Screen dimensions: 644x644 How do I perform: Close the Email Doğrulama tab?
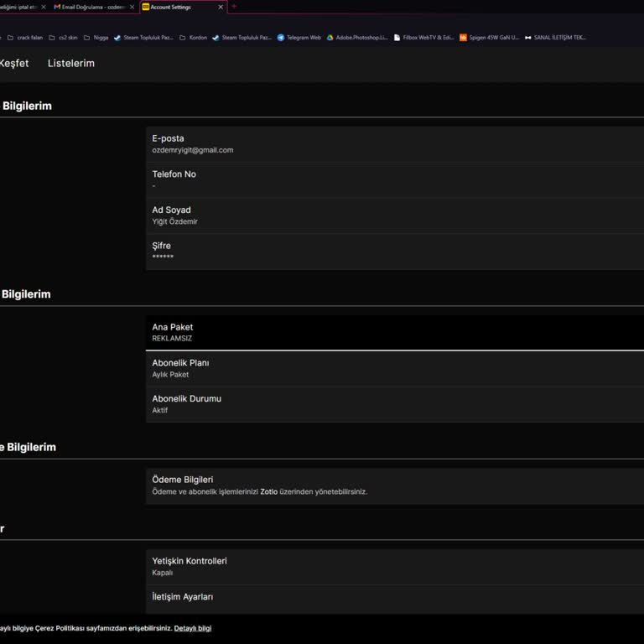(132, 7)
